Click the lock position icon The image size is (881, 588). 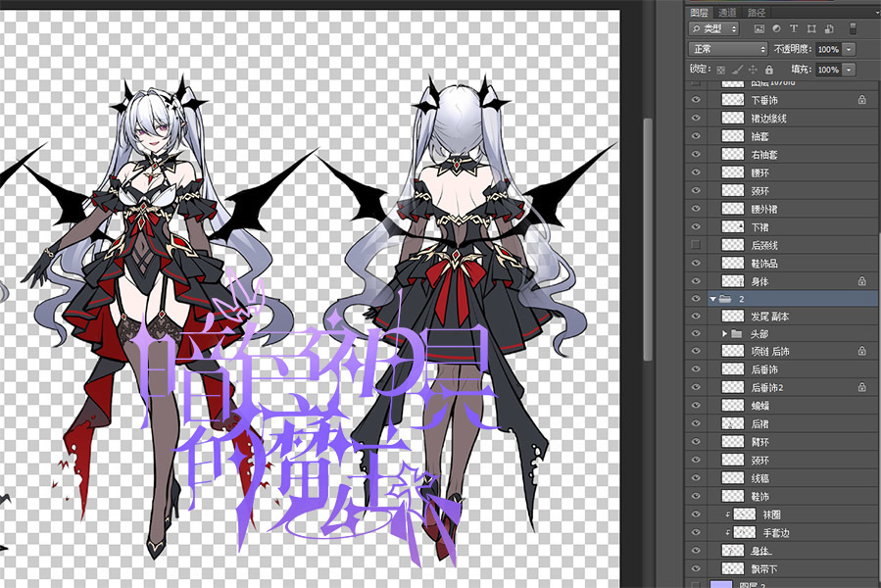click(x=753, y=70)
